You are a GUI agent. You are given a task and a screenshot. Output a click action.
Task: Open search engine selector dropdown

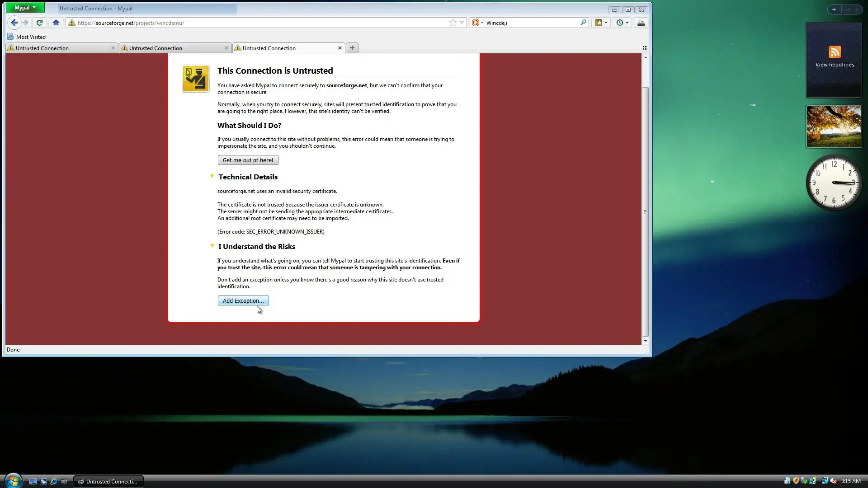[x=477, y=23]
